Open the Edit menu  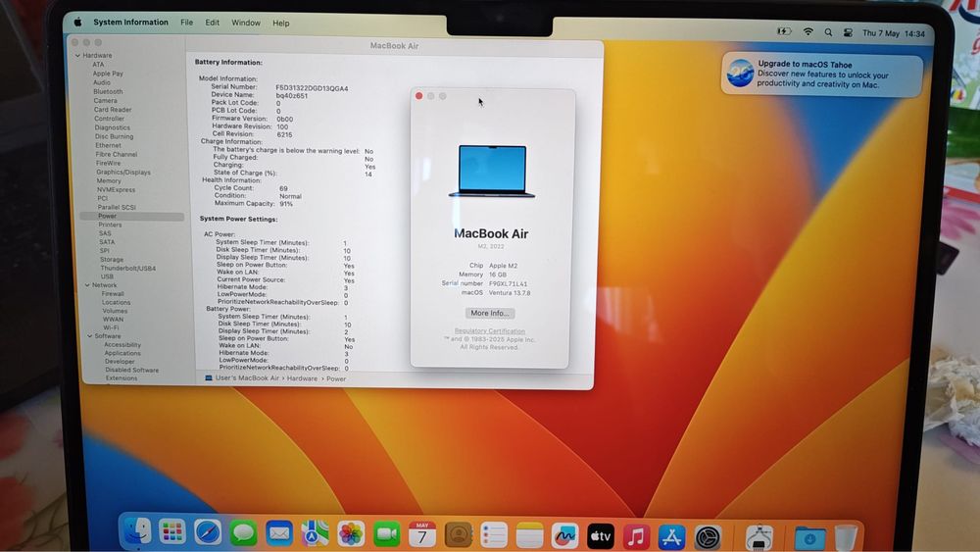pyautogui.click(x=213, y=23)
